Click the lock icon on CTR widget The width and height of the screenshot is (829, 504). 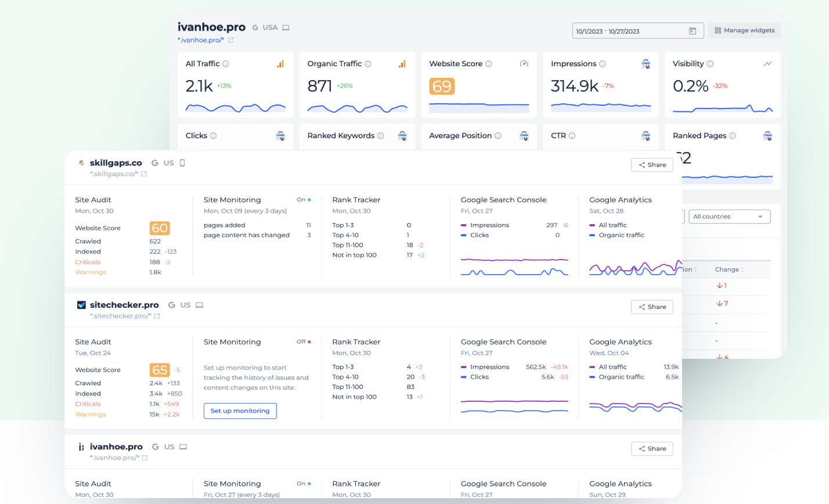[x=646, y=136]
